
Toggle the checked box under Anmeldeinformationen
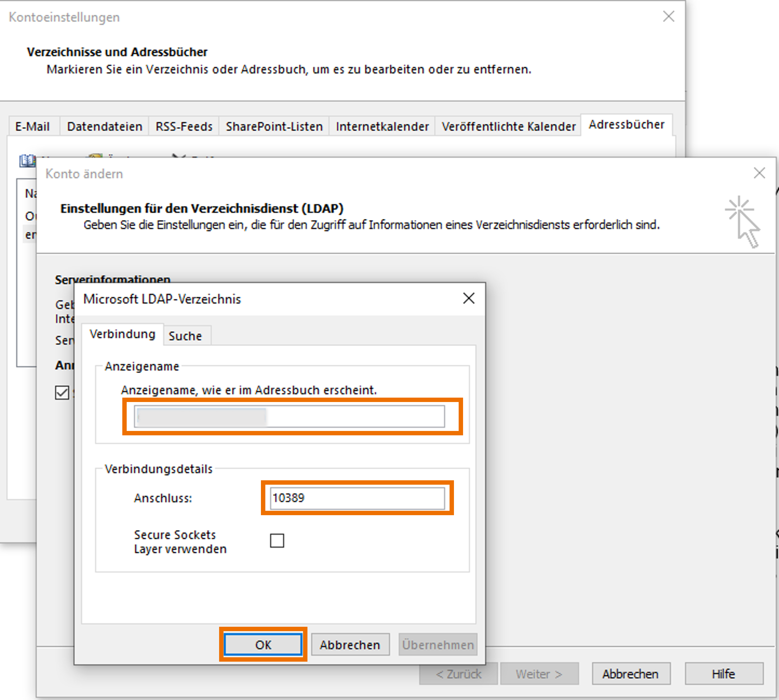tap(62, 393)
